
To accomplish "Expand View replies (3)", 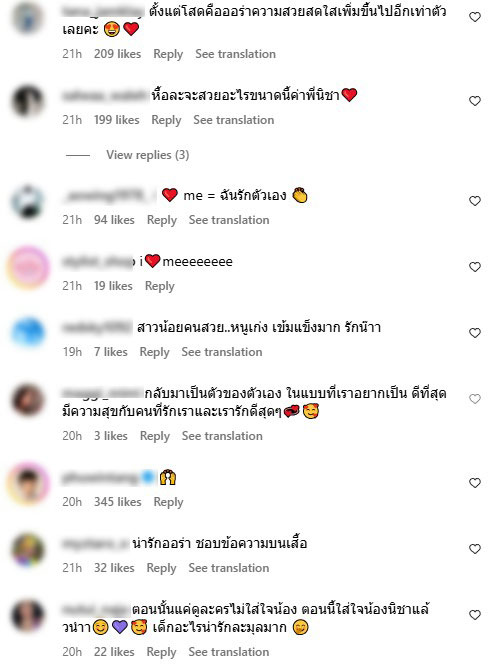I will pyautogui.click(x=147, y=155).
